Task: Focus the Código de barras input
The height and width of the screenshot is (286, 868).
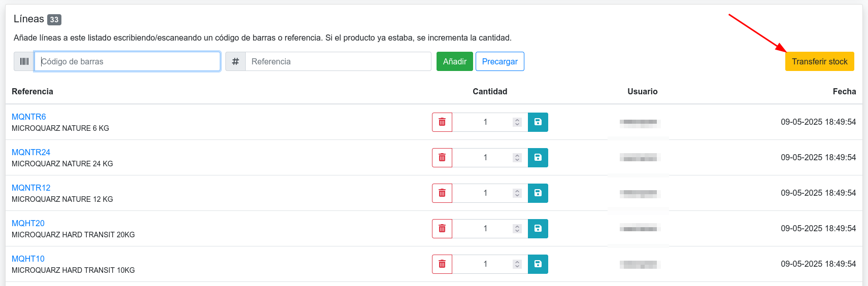Action: click(x=127, y=61)
